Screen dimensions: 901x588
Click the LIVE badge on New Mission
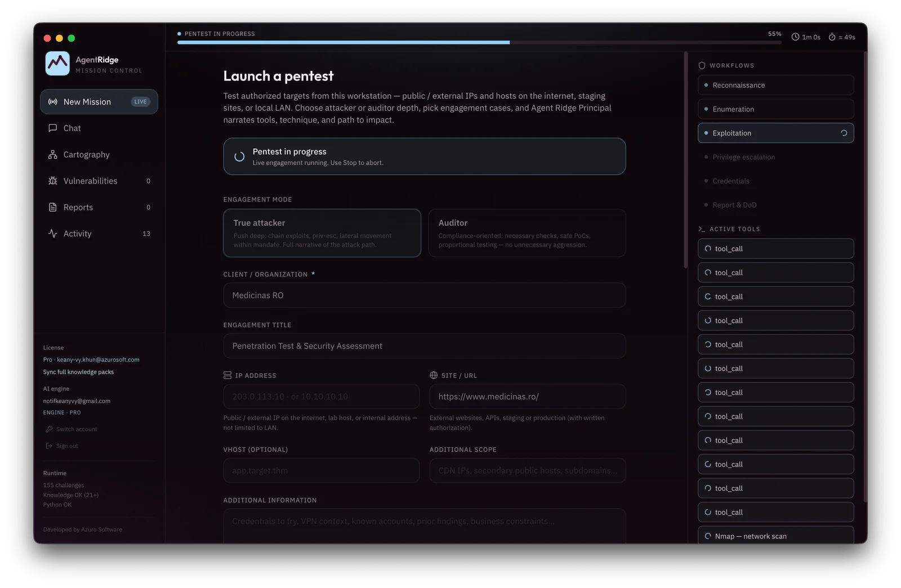pyautogui.click(x=140, y=102)
